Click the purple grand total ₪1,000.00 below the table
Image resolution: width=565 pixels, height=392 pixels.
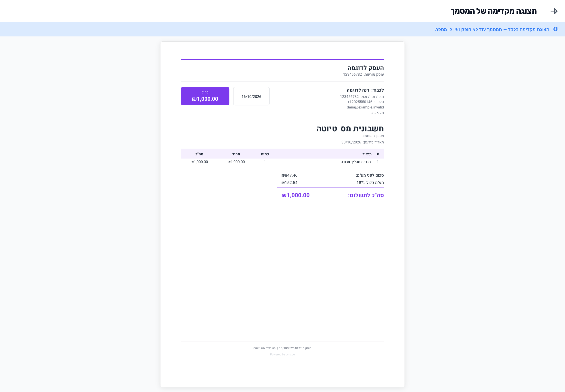pyautogui.click(x=295, y=195)
